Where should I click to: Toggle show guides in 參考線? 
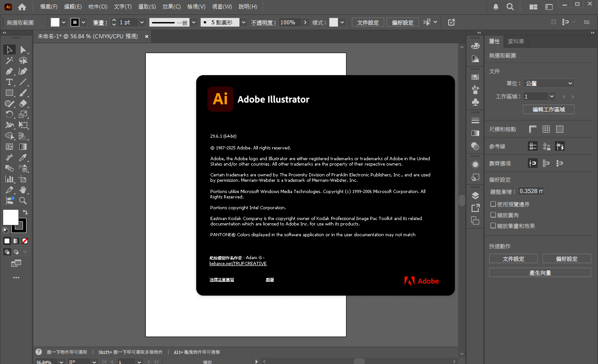tap(533, 146)
